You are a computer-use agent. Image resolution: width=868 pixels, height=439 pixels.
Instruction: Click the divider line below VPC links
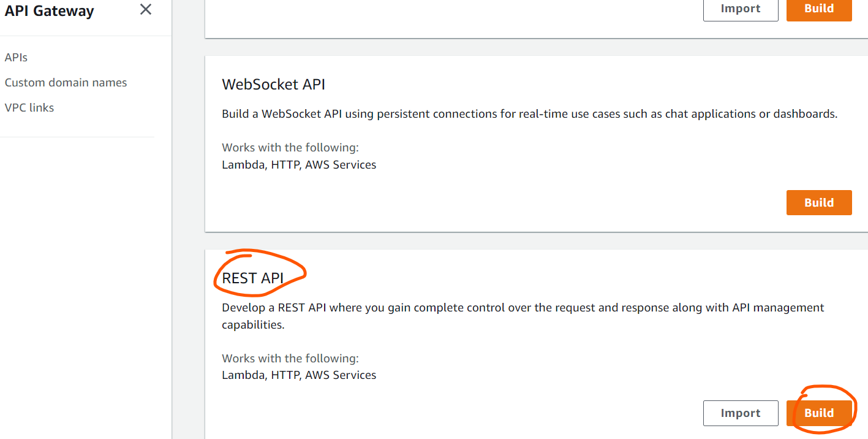click(77, 137)
